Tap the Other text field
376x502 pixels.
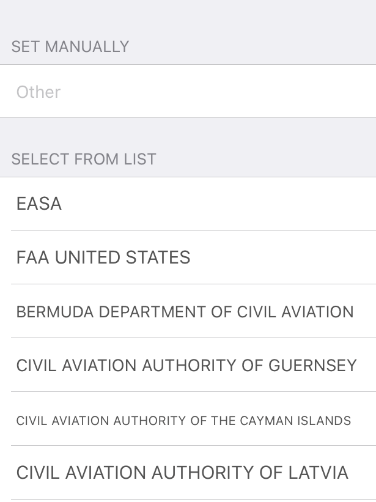click(188, 91)
